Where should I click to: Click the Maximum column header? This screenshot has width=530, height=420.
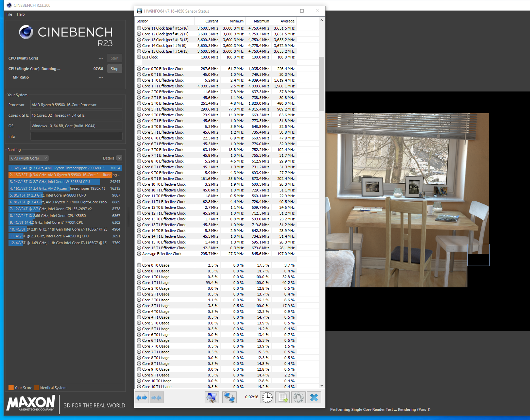click(x=258, y=21)
